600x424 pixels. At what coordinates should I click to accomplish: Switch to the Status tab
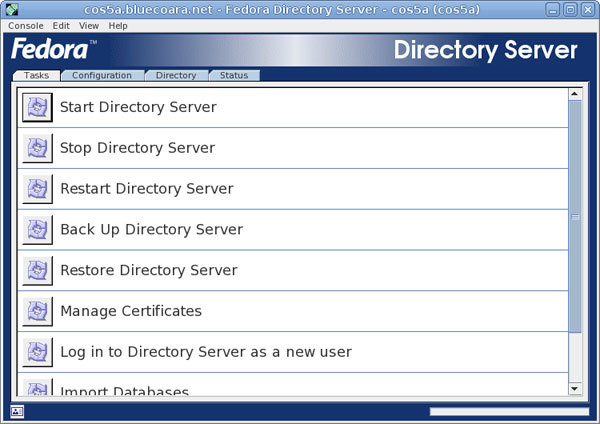coord(234,75)
